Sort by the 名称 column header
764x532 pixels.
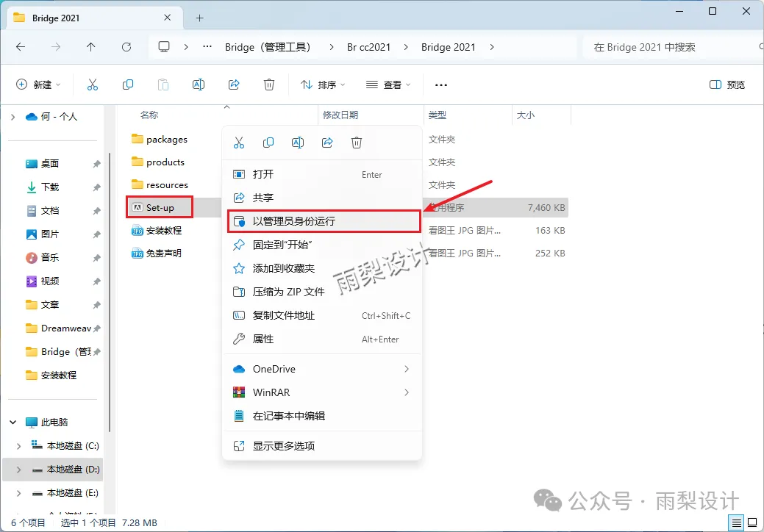point(149,115)
